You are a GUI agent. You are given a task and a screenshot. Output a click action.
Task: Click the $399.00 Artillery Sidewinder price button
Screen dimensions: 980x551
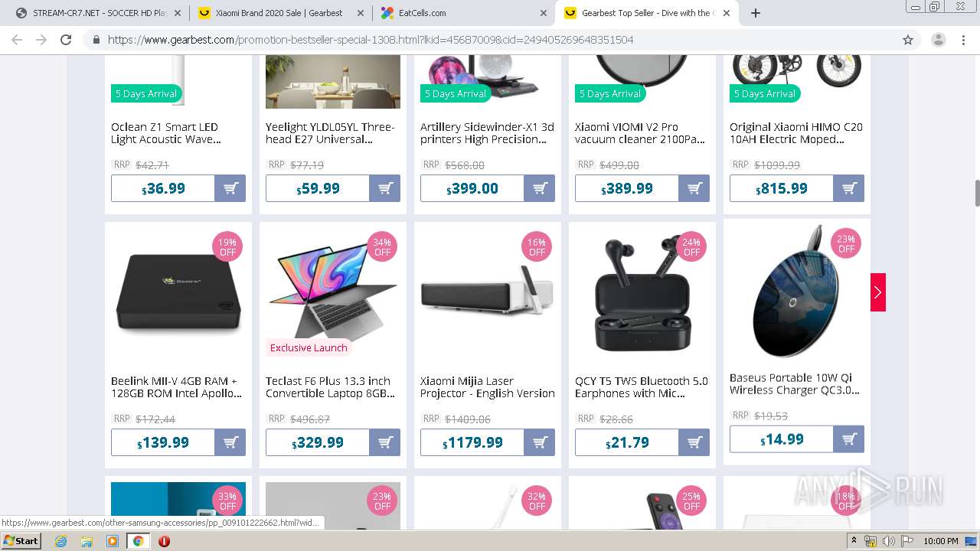(472, 188)
